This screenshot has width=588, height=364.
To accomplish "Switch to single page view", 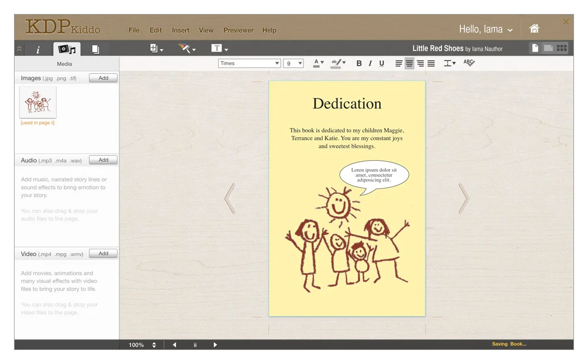I will (535, 48).
